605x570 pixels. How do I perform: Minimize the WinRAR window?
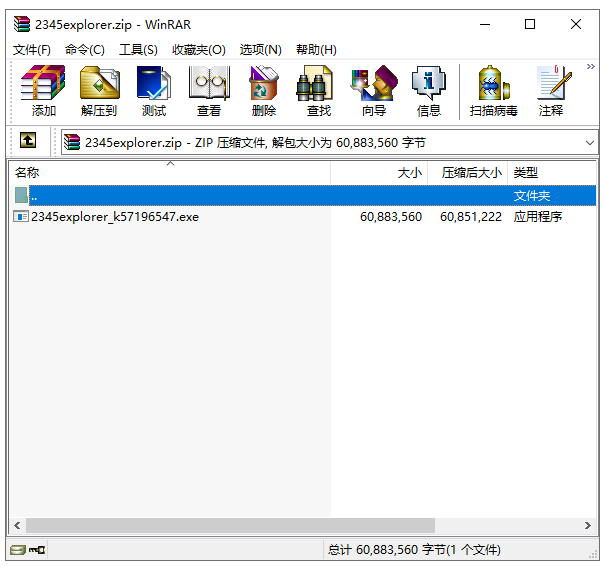485,24
